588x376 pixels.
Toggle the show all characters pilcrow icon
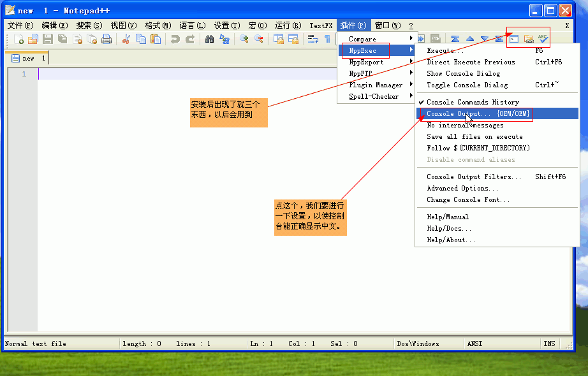tap(327, 39)
